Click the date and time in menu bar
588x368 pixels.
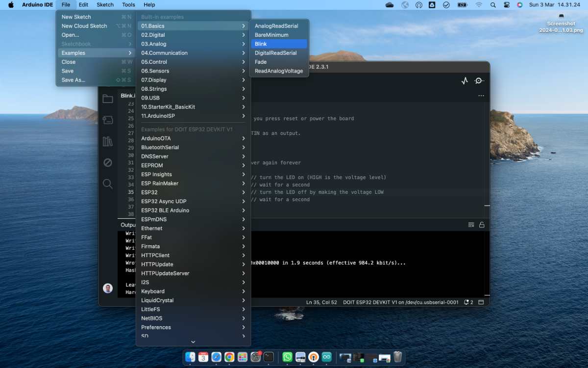(555, 5)
